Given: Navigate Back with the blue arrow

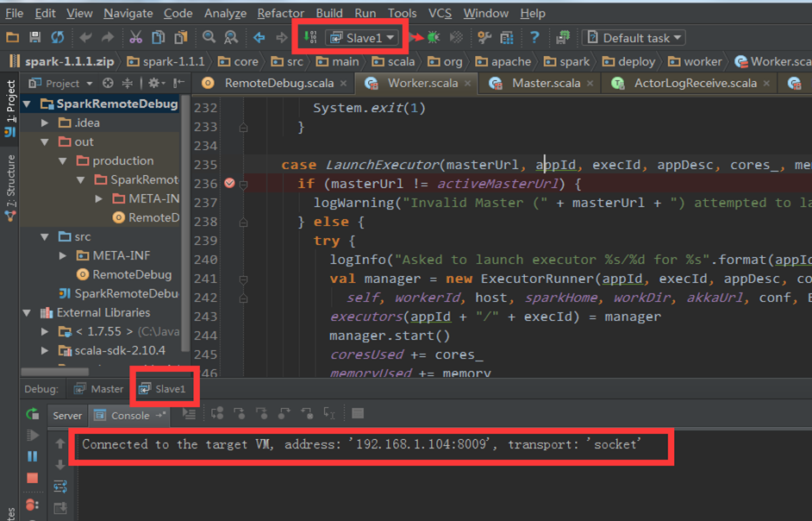Looking at the screenshot, I should point(259,37).
